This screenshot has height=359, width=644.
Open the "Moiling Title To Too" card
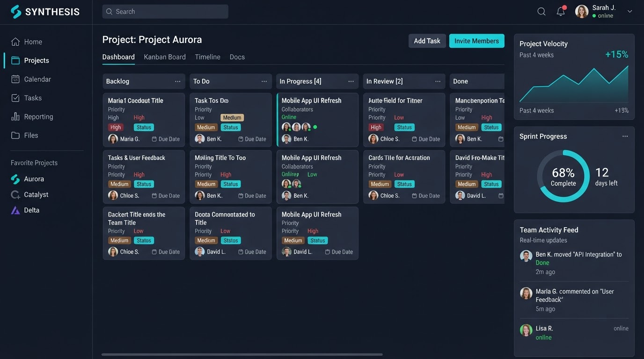[231, 177]
